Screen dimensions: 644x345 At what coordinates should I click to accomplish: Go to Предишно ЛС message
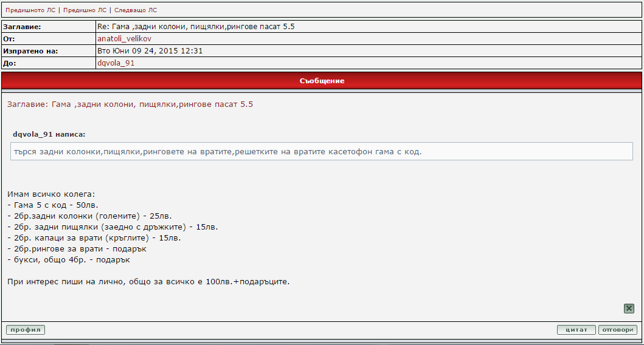[85, 10]
